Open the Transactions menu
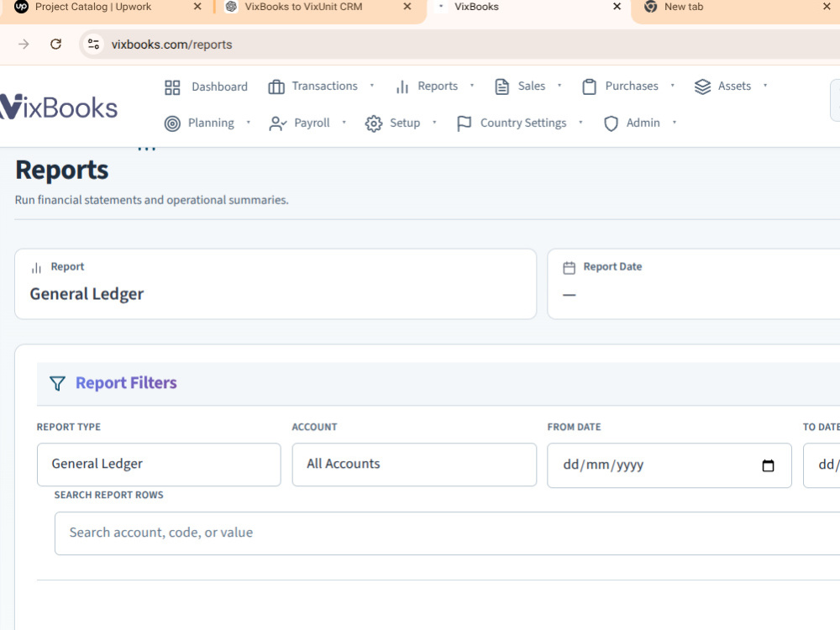 pyautogui.click(x=322, y=87)
